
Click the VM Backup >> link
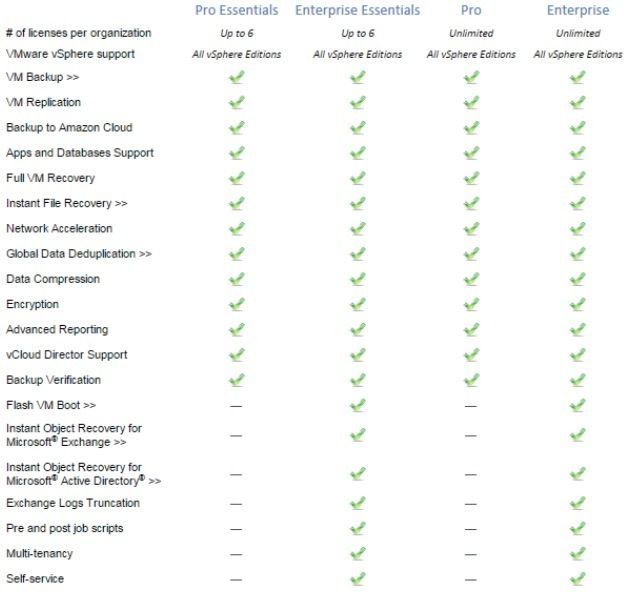43,77
